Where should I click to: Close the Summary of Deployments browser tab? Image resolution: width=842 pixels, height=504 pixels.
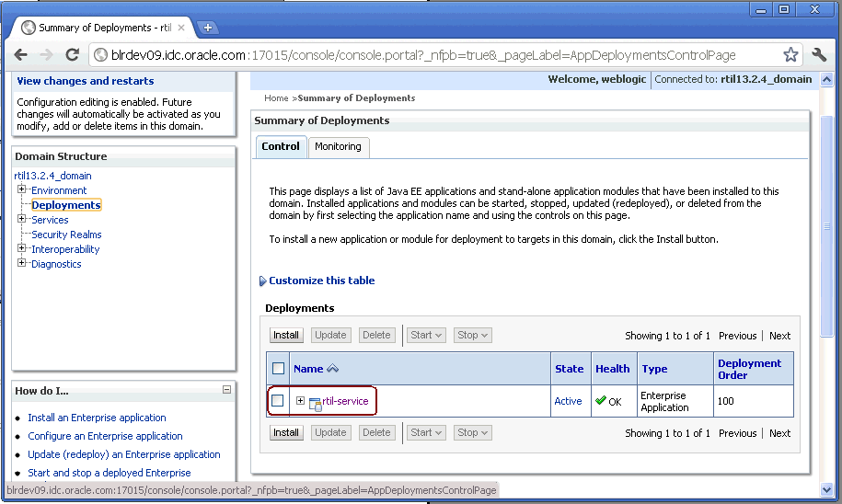(x=181, y=28)
